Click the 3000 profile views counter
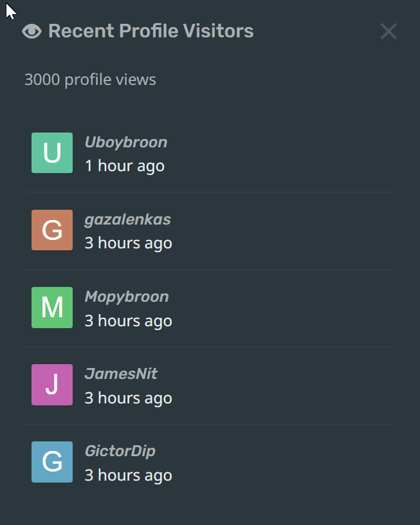This screenshot has width=420, height=525. pos(90,79)
